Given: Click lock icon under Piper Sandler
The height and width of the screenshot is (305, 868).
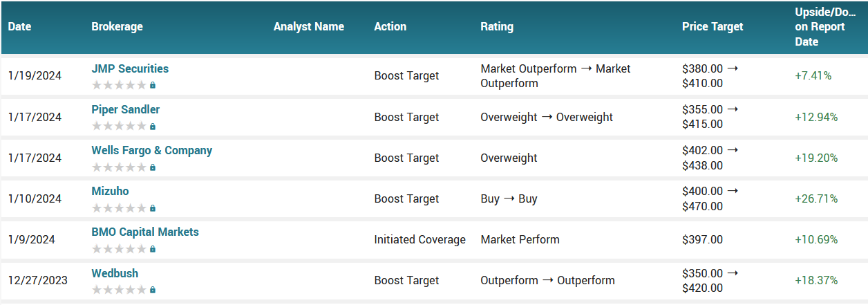Looking at the screenshot, I should [153, 126].
